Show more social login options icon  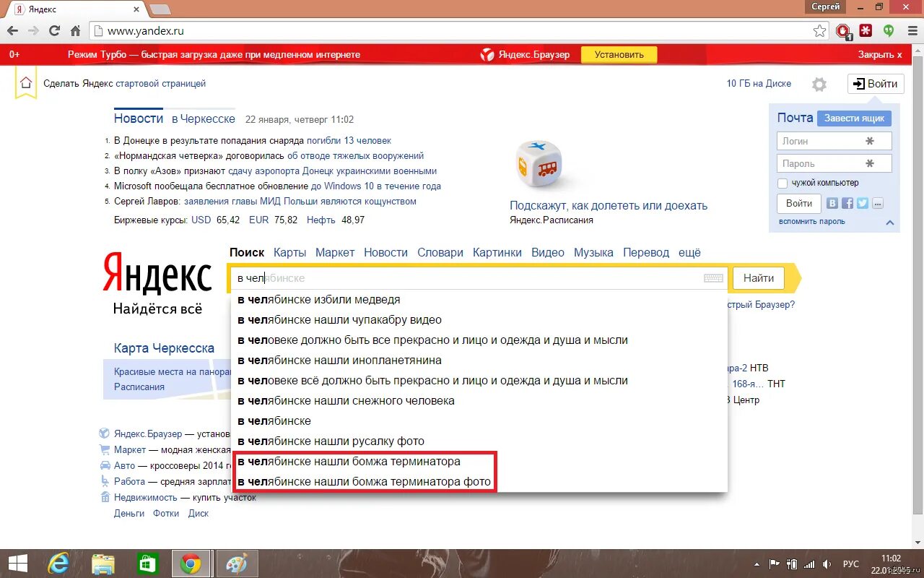878,203
